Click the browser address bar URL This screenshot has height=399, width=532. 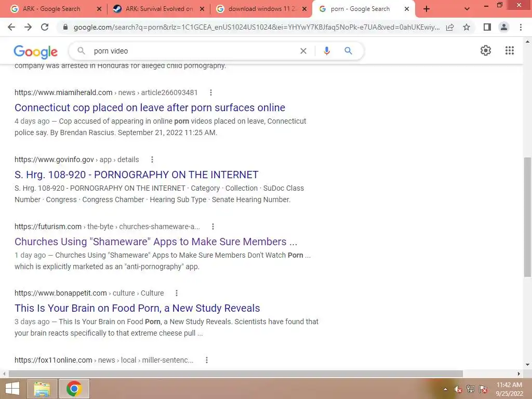coord(257,27)
